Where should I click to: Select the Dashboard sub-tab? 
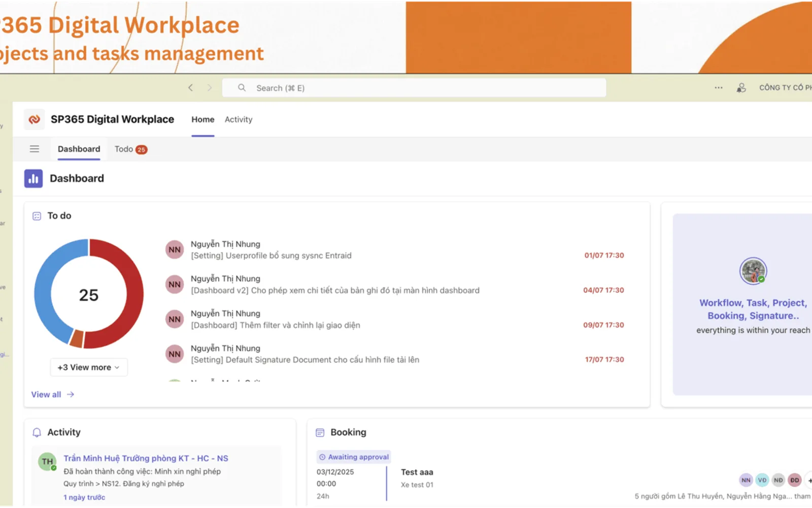tap(79, 149)
